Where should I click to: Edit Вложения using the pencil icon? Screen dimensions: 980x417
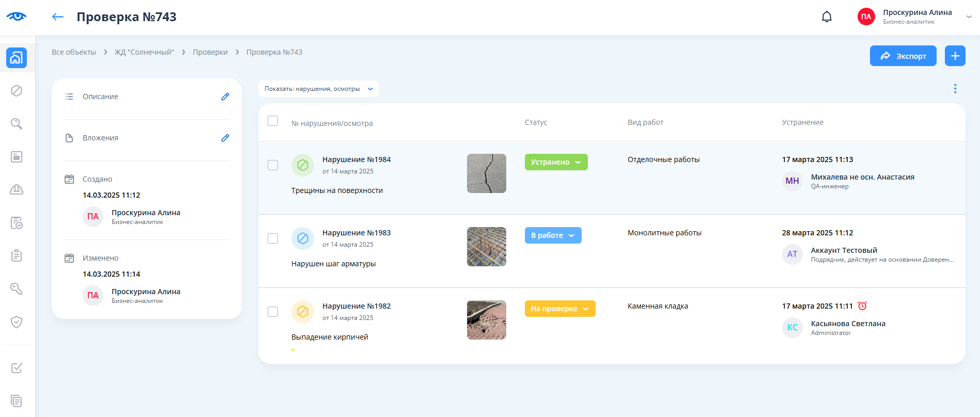click(225, 138)
